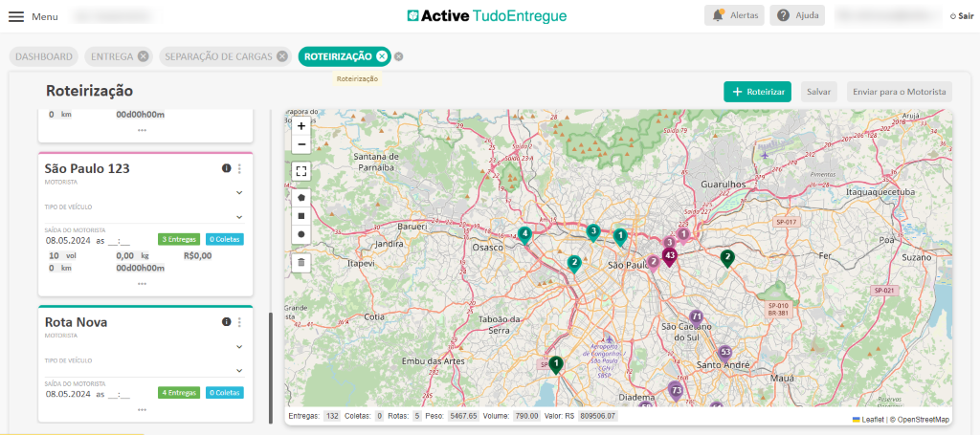Image resolution: width=980 pixels, height=435 pixels.
Task: Show info for Rota Nova route
Action: click(226, 322)
